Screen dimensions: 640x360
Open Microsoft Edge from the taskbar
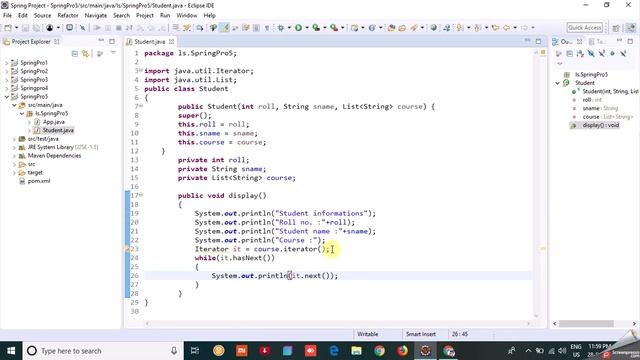pos(333,351)
